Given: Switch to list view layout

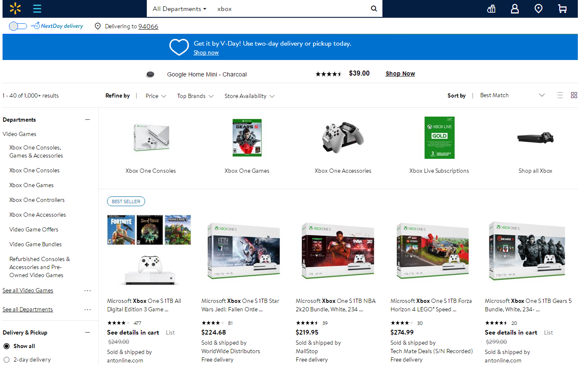Looking at the screenshot, I should point(560,95).
